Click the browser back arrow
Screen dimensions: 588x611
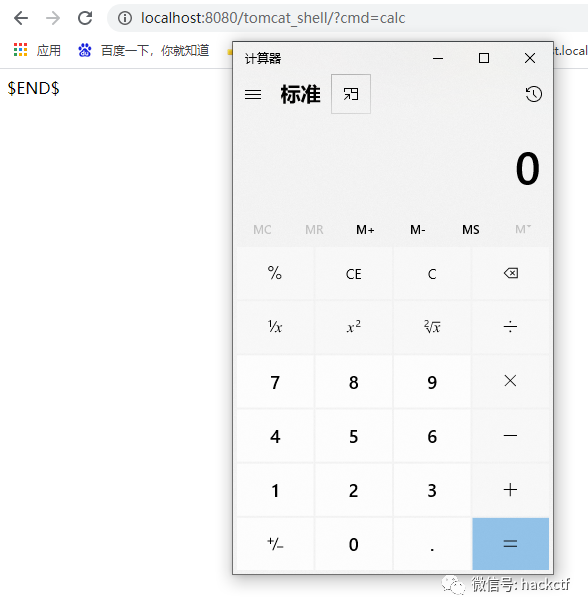point(21,18)
